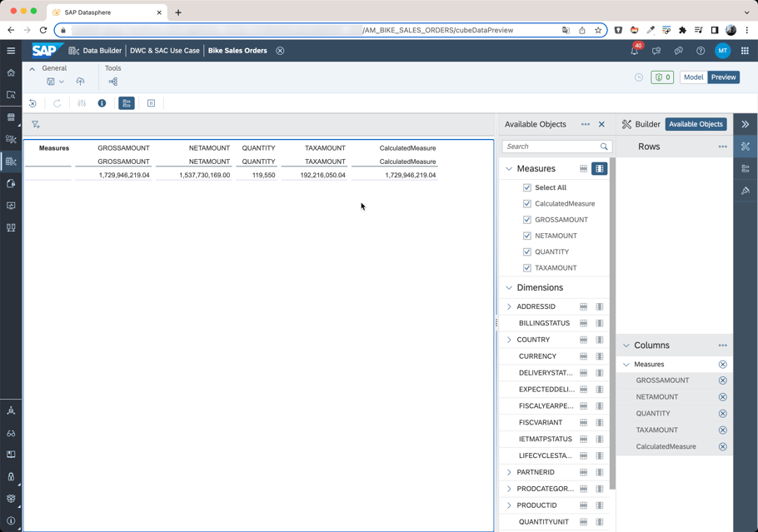Screen dimensions: 758x532
Task: Expand the COUNTRY dimension
Action: pyautogui.click(x=509, y=340)
